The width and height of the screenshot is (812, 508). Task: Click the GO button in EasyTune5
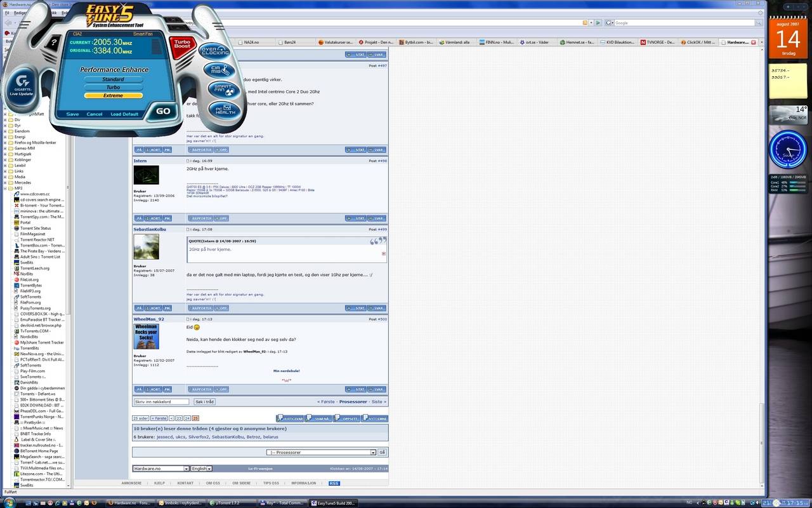click(x=163, y=111)
